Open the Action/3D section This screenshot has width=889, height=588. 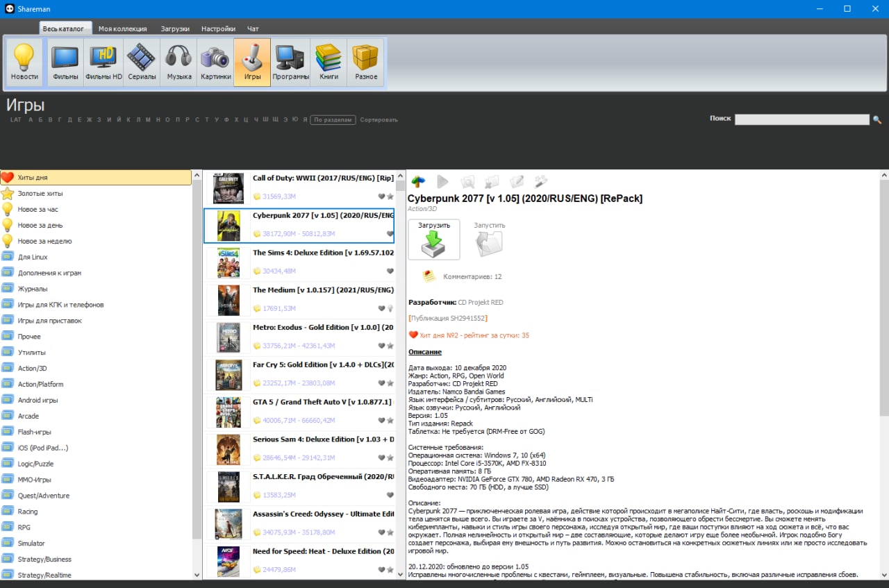click(96, 368)
